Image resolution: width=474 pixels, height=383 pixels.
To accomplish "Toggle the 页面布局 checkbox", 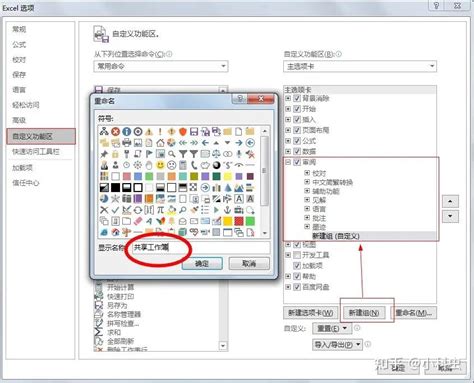I will [297, 130].
